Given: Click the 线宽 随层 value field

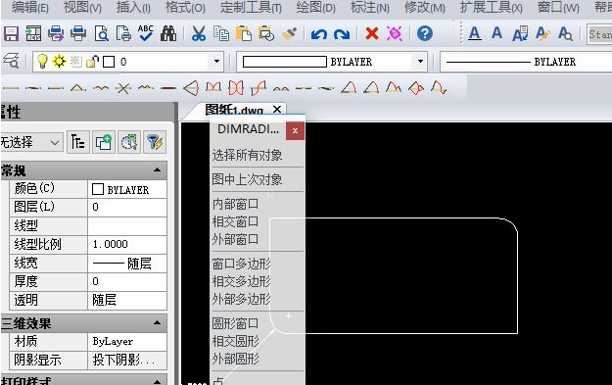Looking at the screenshot, I should pyautogui.click(x=127, y=263).
